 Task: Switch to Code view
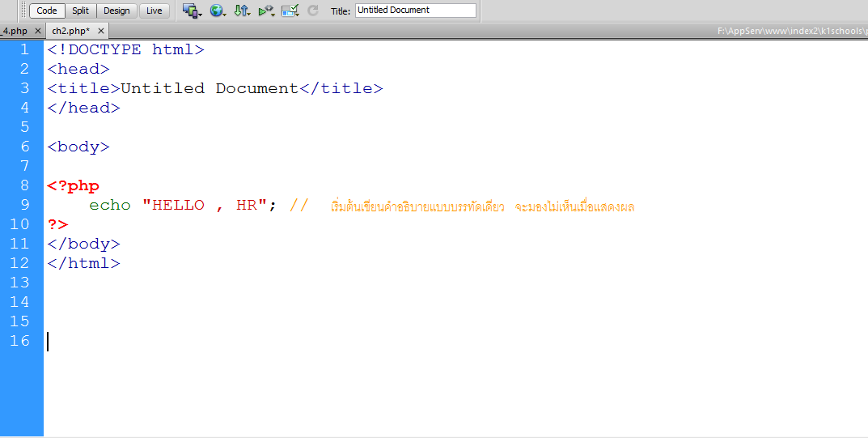(47, 11)
